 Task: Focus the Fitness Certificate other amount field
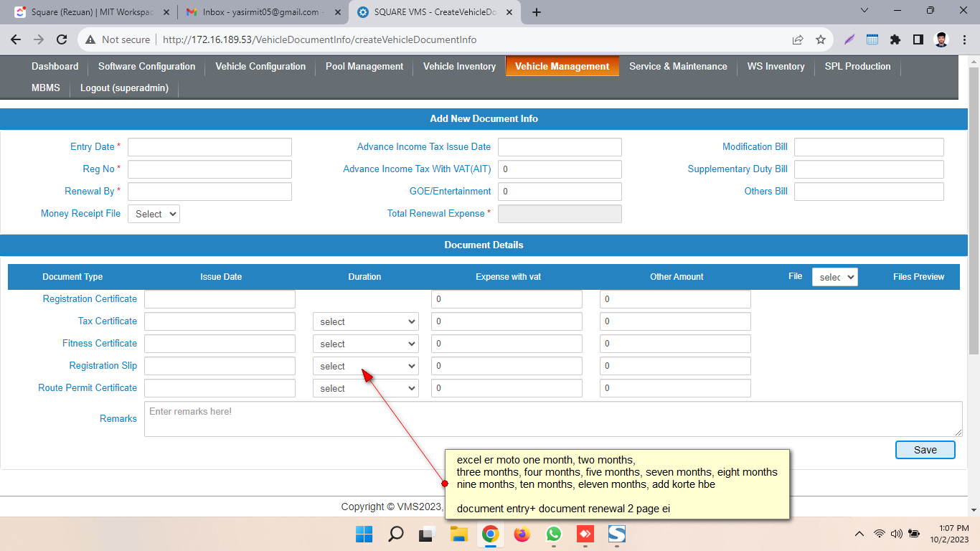(x=675, y=344)
